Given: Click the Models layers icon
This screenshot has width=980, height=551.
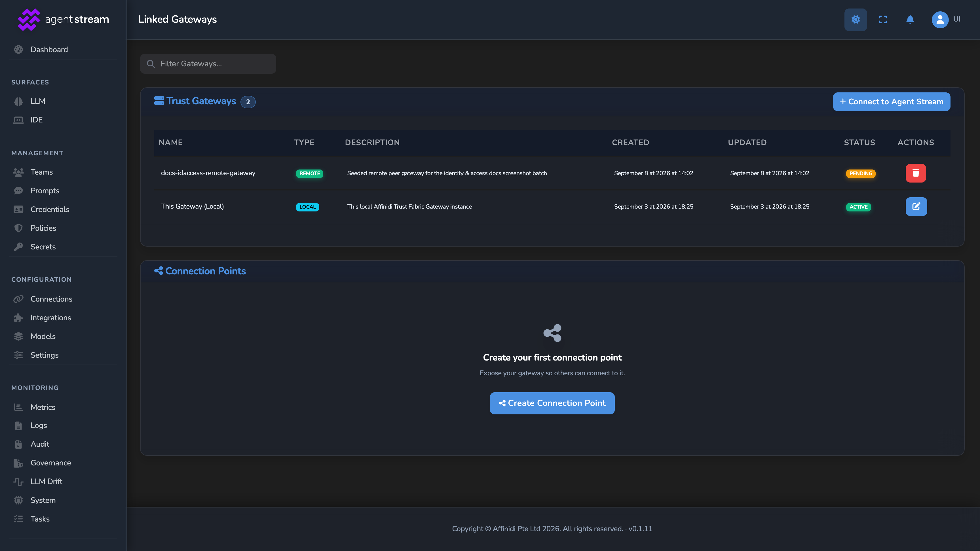Looking at the screenshot, I should pos(18,336).
